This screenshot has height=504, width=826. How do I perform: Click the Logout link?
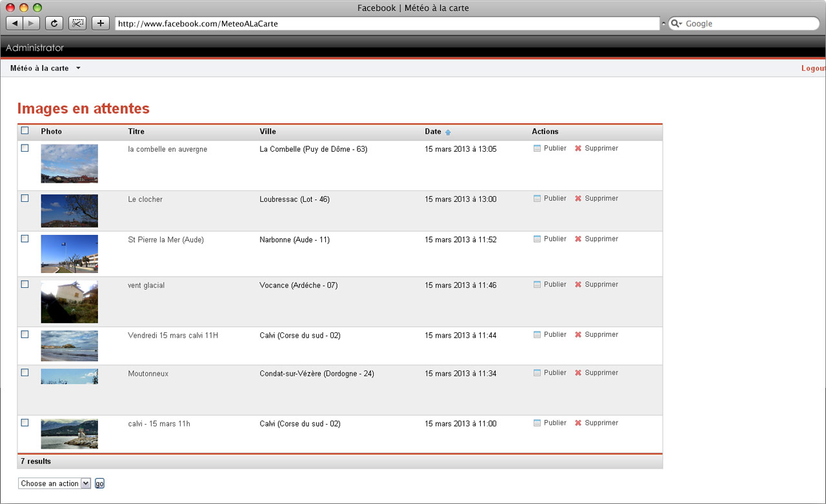pos(813,68)
